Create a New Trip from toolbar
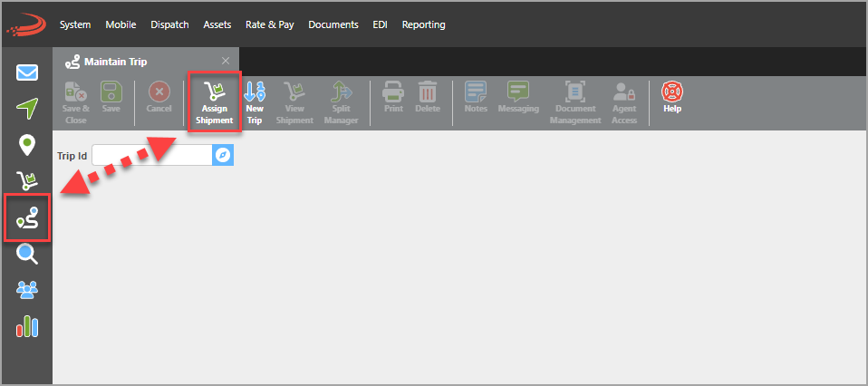868x386 pixels. pos(255,102)
